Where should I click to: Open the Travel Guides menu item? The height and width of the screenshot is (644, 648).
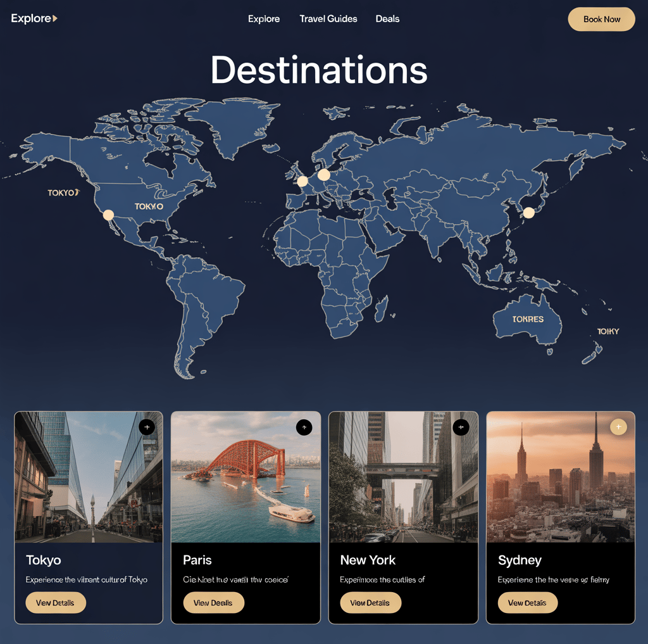pos(328,18)
